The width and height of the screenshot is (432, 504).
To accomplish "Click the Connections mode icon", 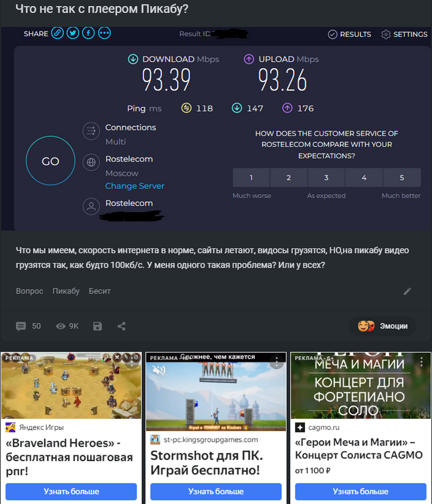I will [x=91, y=131].
